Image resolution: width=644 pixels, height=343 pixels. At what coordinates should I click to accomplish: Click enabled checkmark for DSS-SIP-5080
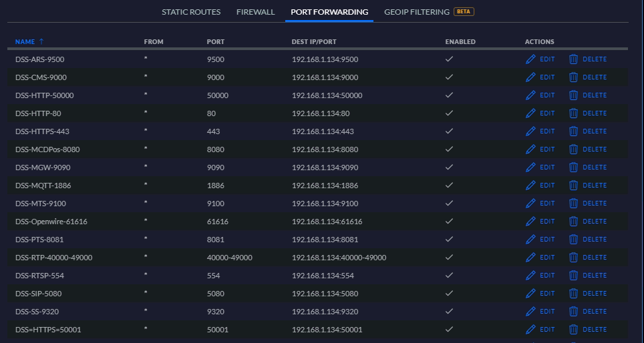[x=450, y=294]
